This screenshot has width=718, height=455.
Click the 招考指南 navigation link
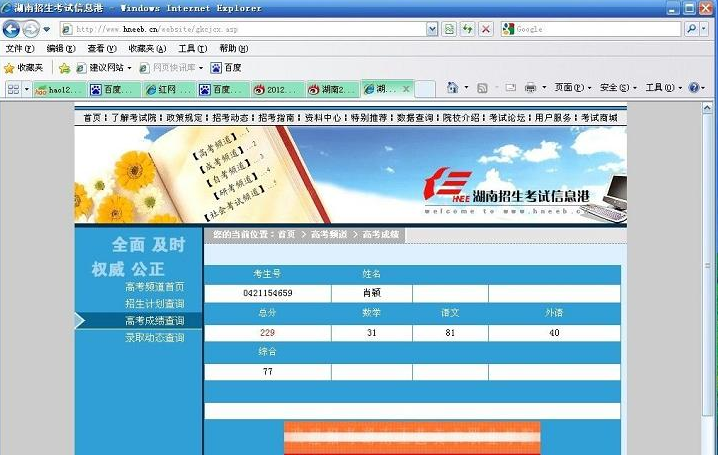coord(276,118)
